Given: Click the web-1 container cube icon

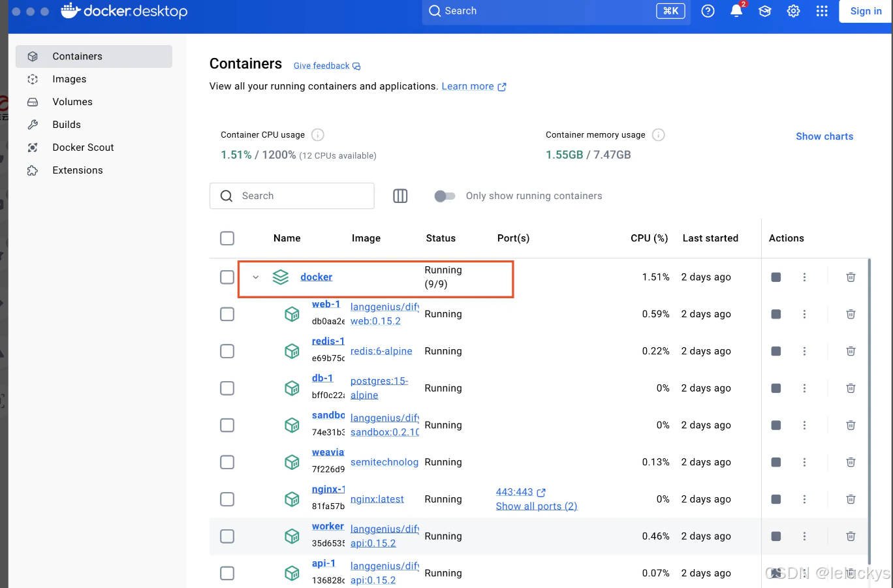Looking at the screenshot, I should pos(292,315).
